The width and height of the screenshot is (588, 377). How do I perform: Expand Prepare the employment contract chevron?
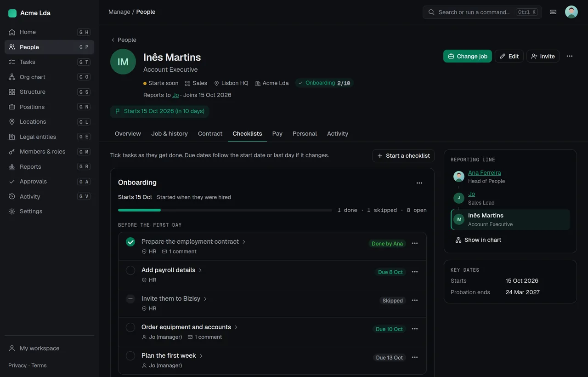(244, 242)
